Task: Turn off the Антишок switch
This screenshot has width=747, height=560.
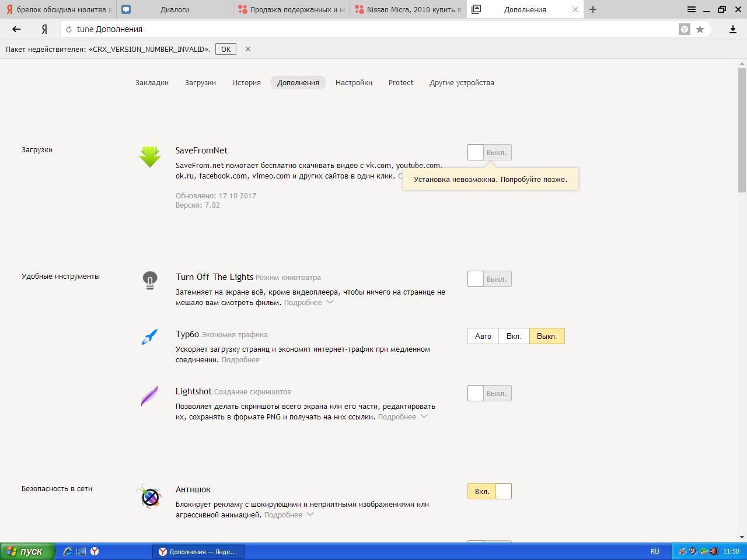Action: point(490,491)
